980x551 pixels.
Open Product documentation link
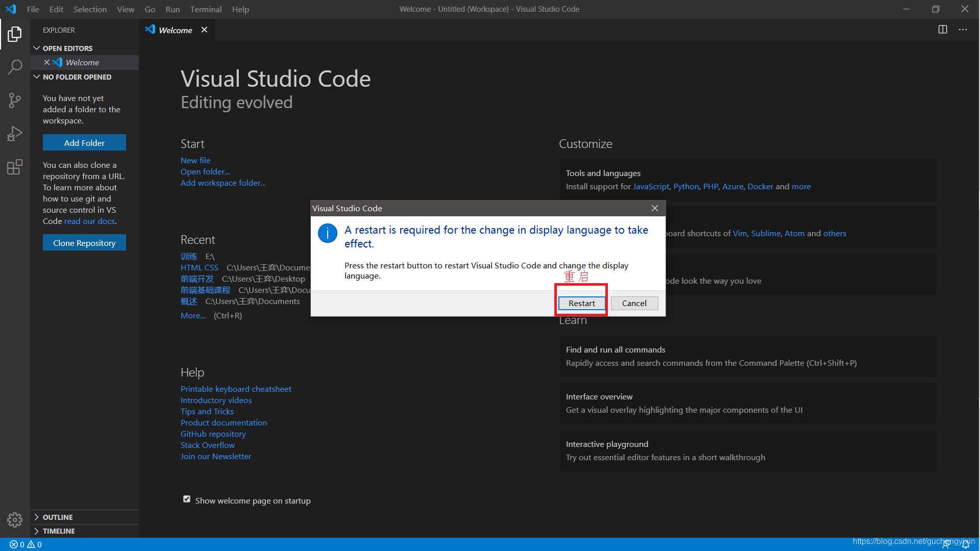pyautogui.click(x=224, y=422)
